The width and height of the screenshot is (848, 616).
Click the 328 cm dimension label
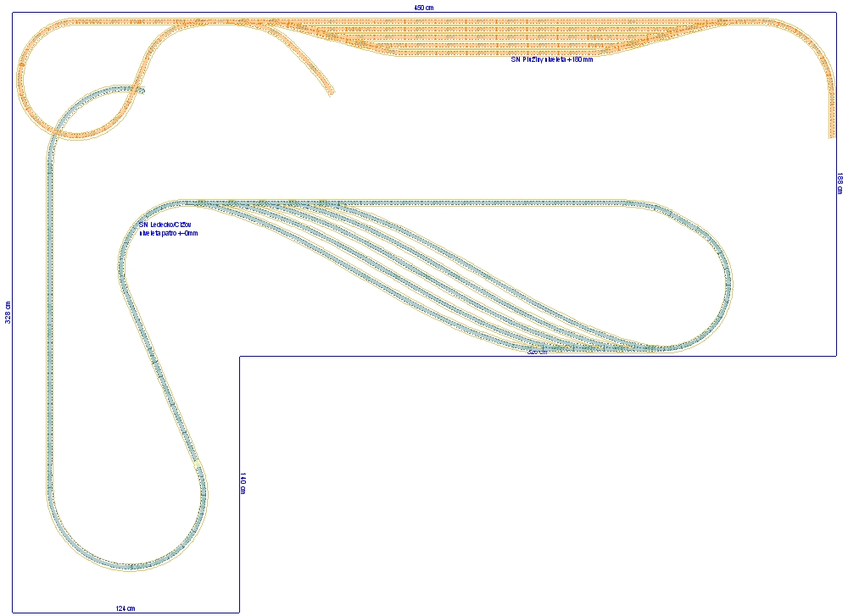pyautogui.click(x=8, y=313)
